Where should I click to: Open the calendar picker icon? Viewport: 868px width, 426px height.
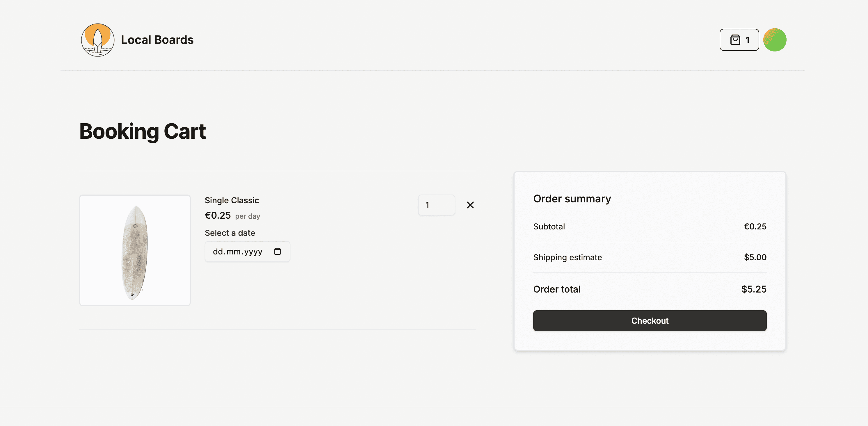coord(277,251)
